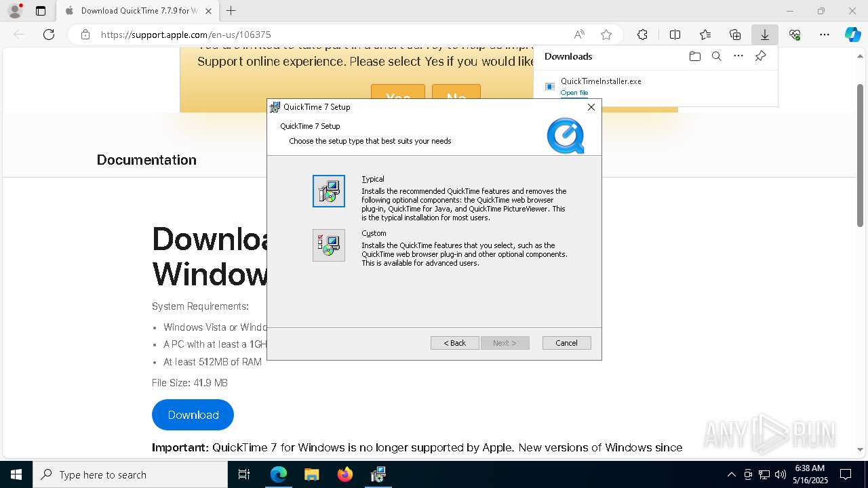Screen dimensions: 868x488
Task: Open the Copilot sidebar icon
Action: tap(853, 35)
